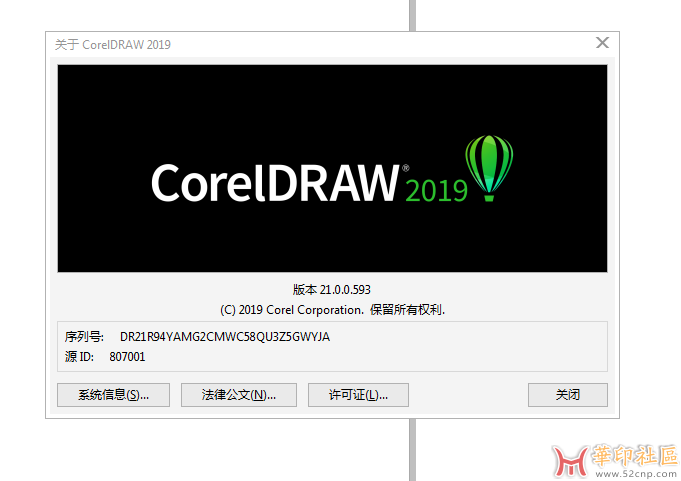This screenshot has width=681, height=481.
Task: Click the 源 ID label
Action: click(x=80, y=356)
